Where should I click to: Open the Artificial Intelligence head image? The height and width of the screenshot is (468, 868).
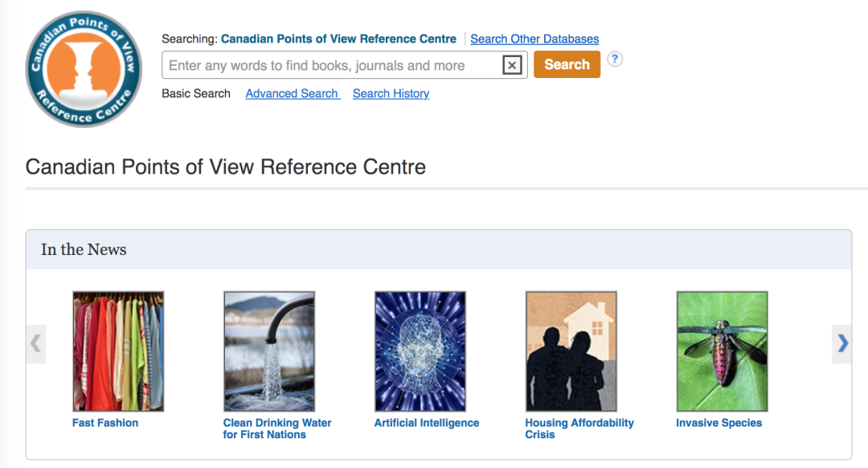point(420,351)
